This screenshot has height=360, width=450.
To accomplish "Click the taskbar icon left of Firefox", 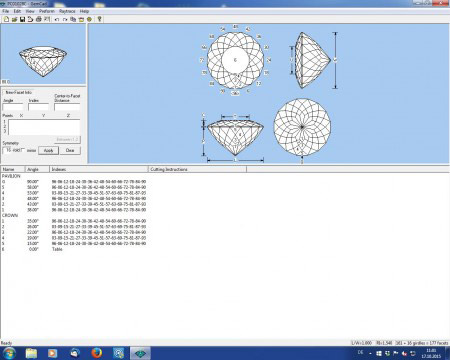I will [x=75, y=353].
